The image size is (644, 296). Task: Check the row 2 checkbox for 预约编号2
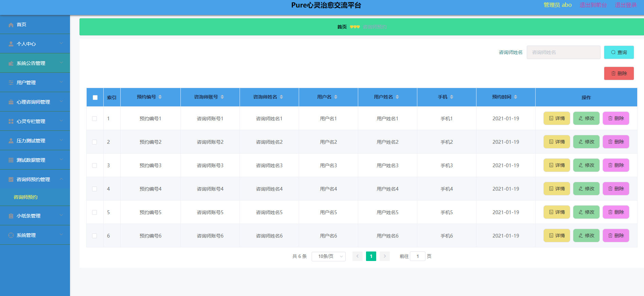click(94, 142)
